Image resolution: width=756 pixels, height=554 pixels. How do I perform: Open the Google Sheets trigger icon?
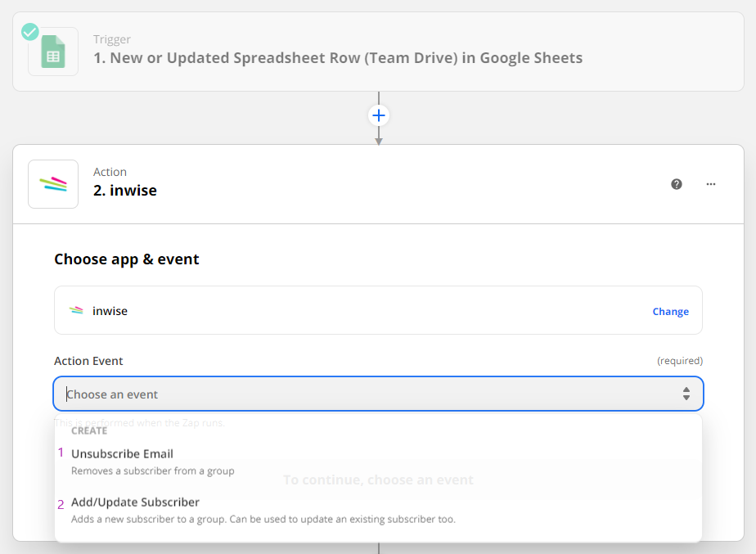point(53,52)
